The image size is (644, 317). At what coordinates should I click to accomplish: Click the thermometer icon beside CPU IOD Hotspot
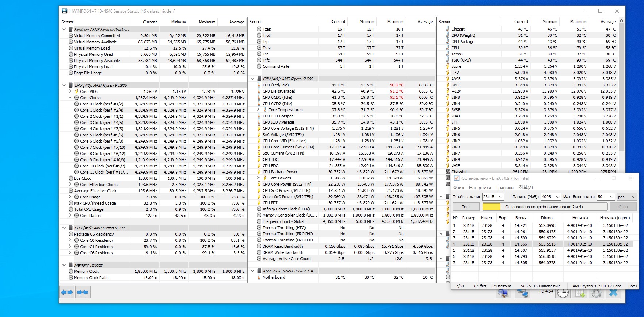(259, 116)
